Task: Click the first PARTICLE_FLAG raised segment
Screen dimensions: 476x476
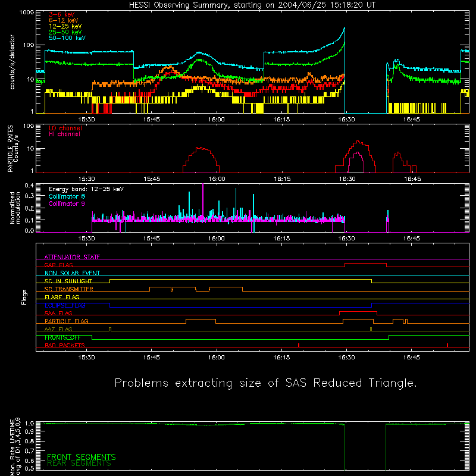Action: [201, 321]
